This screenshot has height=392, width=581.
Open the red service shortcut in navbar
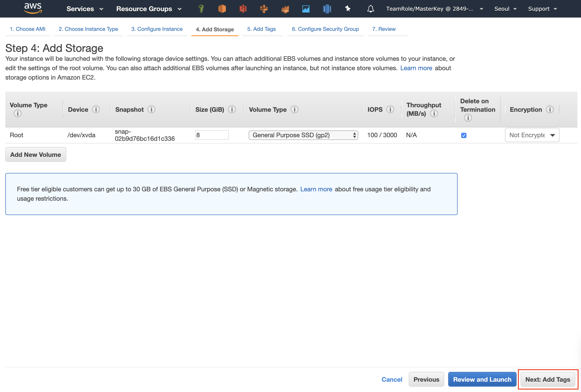coord(243,9)
